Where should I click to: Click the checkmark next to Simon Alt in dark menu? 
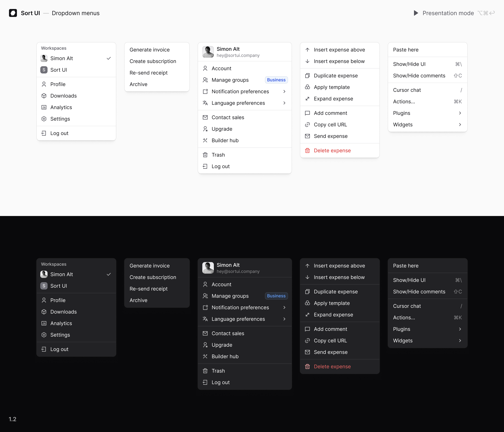pyautogui.click(x=109, y=274)
